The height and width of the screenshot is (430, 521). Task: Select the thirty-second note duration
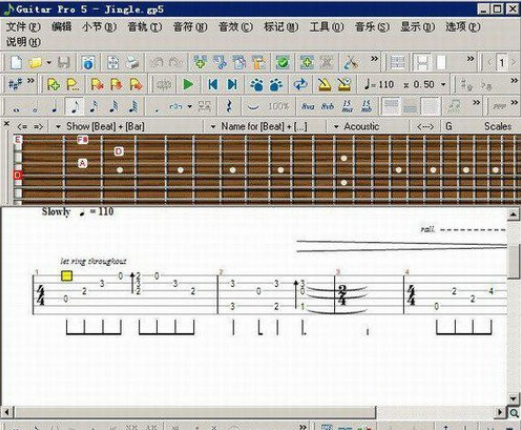click(113, 107)
